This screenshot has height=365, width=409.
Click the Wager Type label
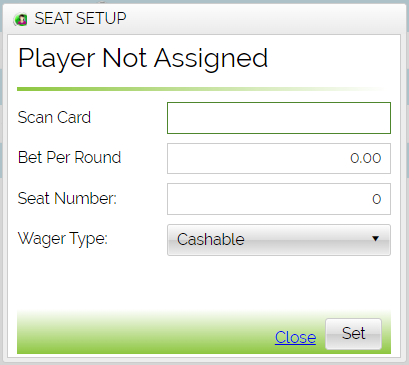(x=63, y=239)
